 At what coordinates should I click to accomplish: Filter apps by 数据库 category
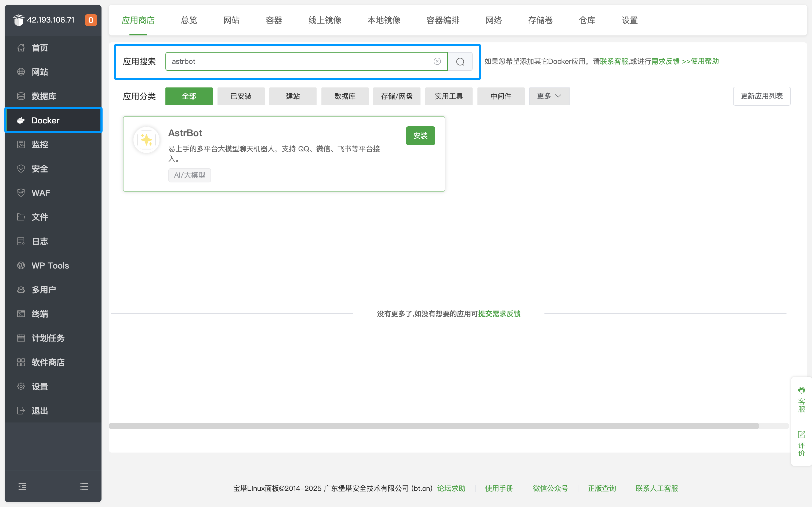click(345, 96)
